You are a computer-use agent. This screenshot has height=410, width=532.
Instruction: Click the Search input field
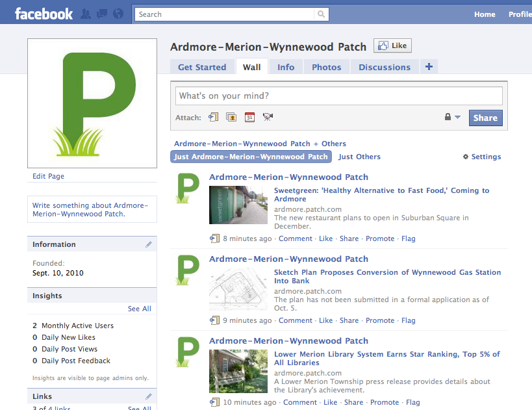pos(225,14)
